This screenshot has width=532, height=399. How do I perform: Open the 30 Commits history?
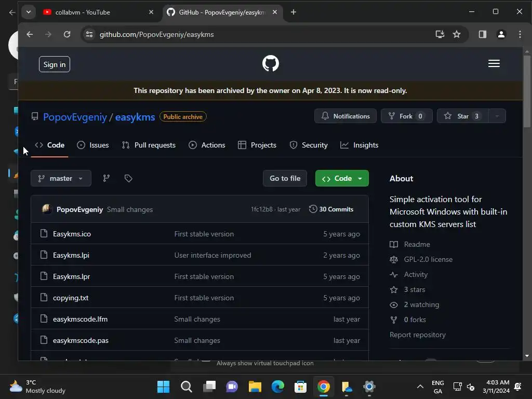(x=331, y=209)
